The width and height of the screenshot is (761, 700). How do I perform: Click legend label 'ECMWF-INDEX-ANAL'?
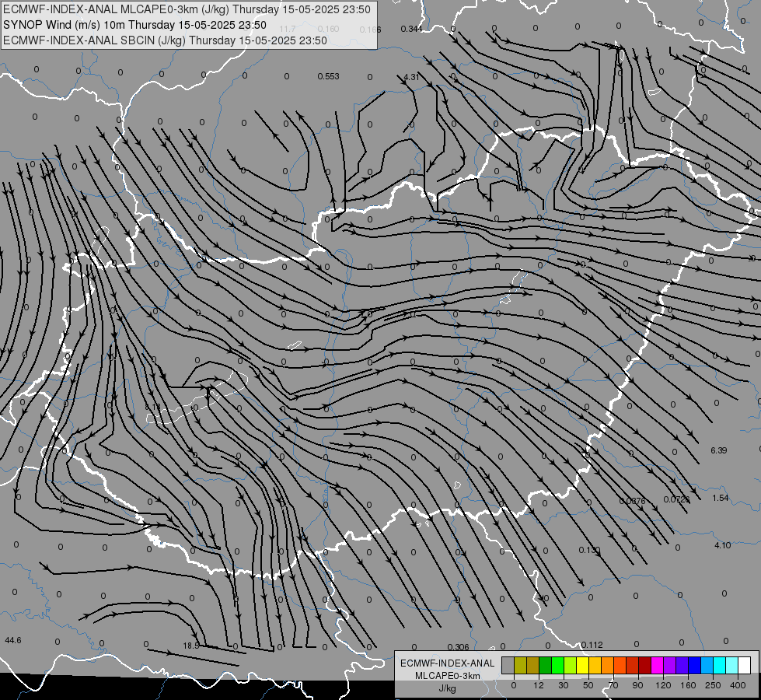coord(447,663)
